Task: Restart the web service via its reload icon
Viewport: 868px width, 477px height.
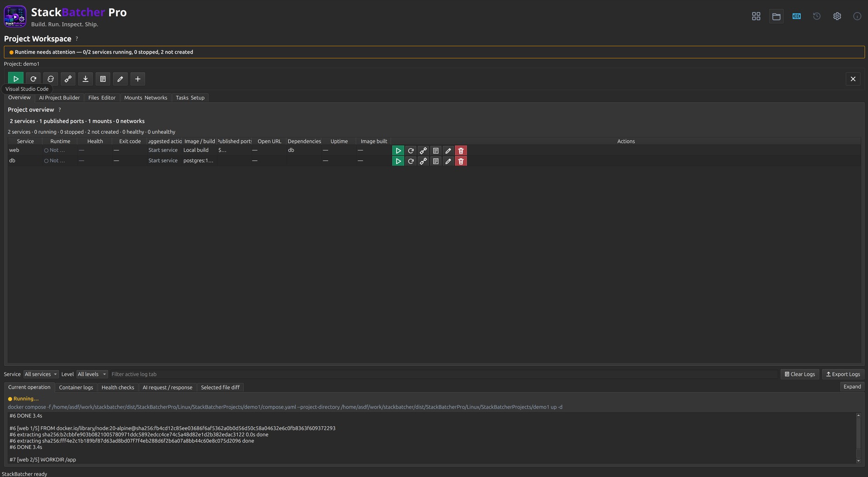Action: (x=411, y=151)
